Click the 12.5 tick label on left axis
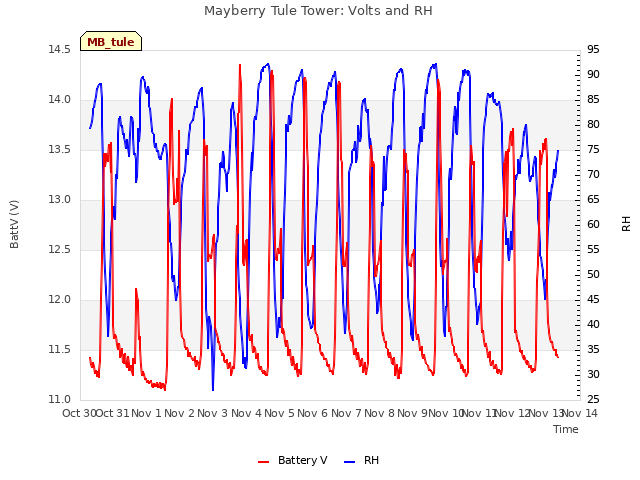640x480 pixels. point(60,250)
